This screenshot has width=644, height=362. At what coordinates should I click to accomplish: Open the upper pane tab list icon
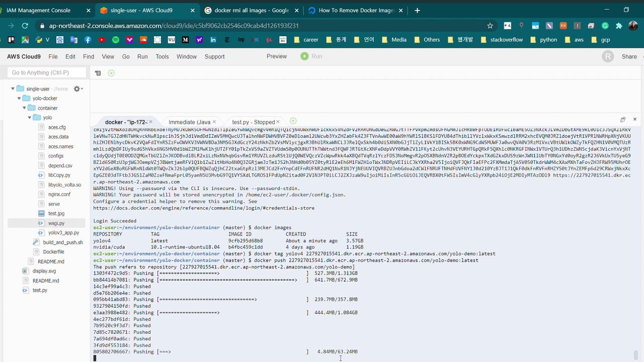[98, 73]
